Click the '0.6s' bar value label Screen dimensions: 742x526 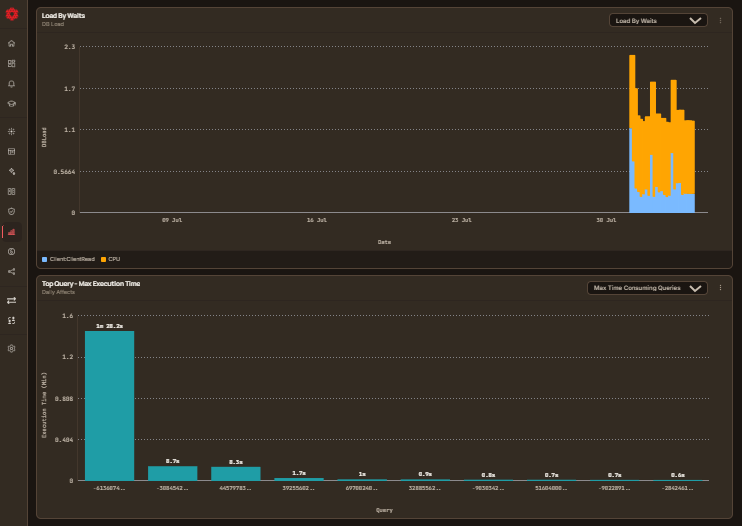point(678,475)
